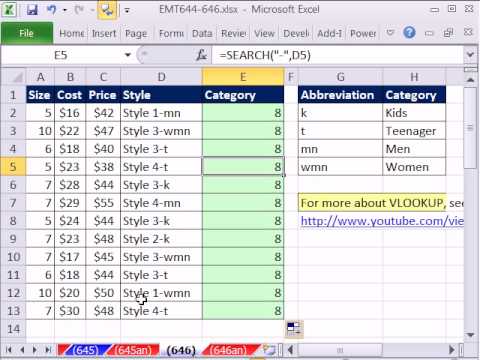
Task: Switch to the (645an) sheet tab
Action: pos(133,350)
